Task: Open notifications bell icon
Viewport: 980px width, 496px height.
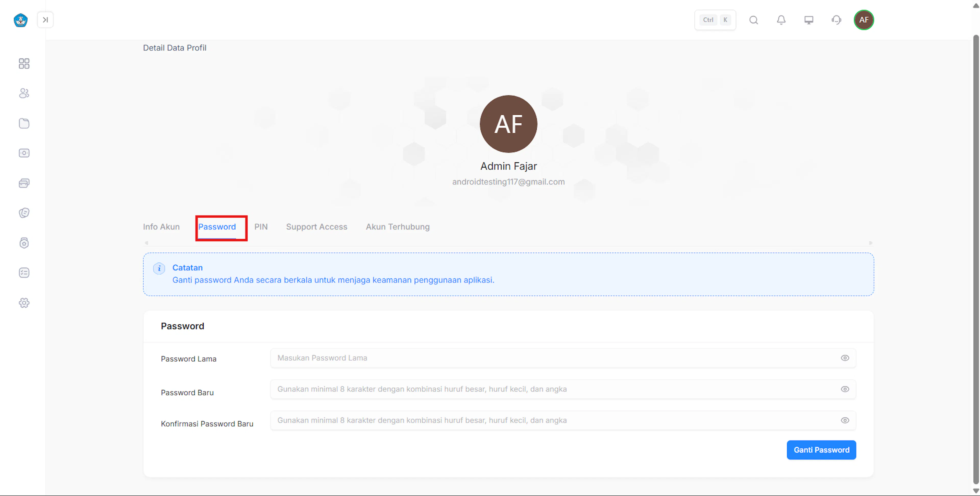Action: tap(781, 20)
